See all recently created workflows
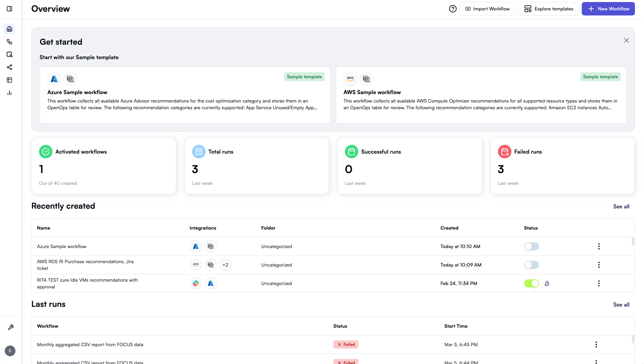 click(621, 207)
